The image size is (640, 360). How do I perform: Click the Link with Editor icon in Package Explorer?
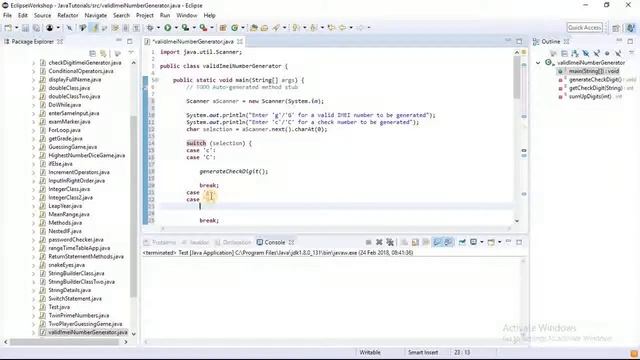point(103,53)
